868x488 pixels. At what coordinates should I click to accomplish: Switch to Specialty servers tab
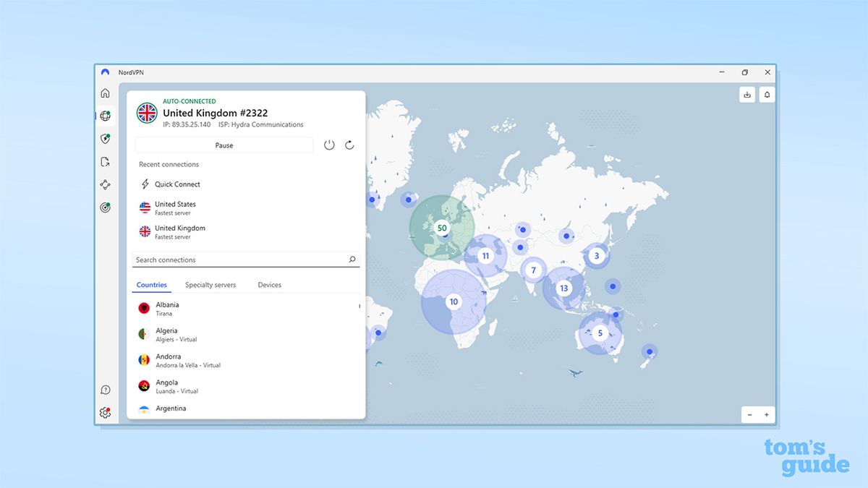(210, 285)
